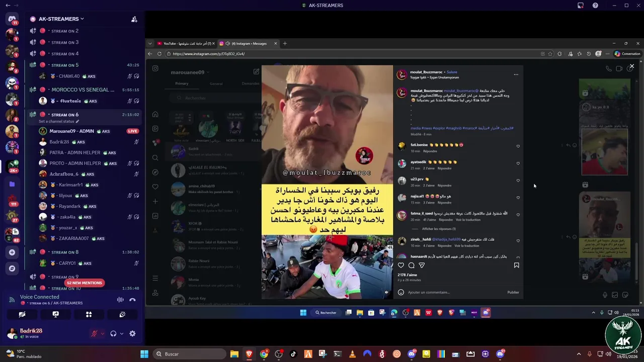Select user CARYO1 in STREAM ON 8
The image size is (644, 362).
[x=85, y=263]
